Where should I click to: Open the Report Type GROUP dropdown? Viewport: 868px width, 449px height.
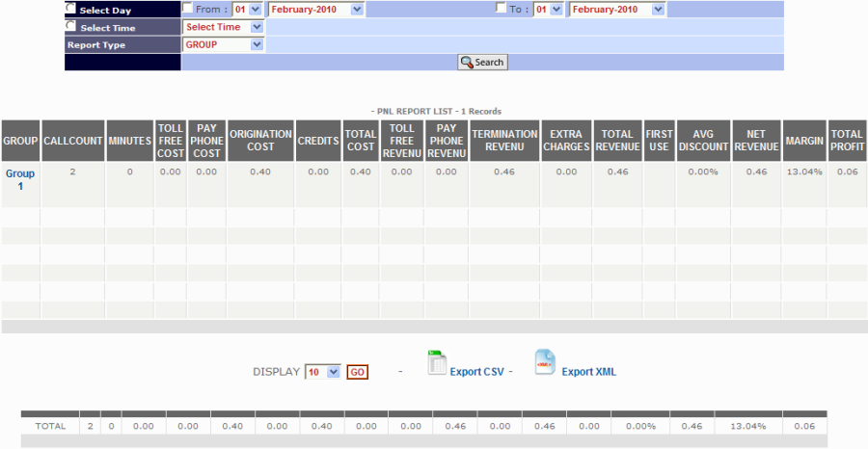(224, 44)
